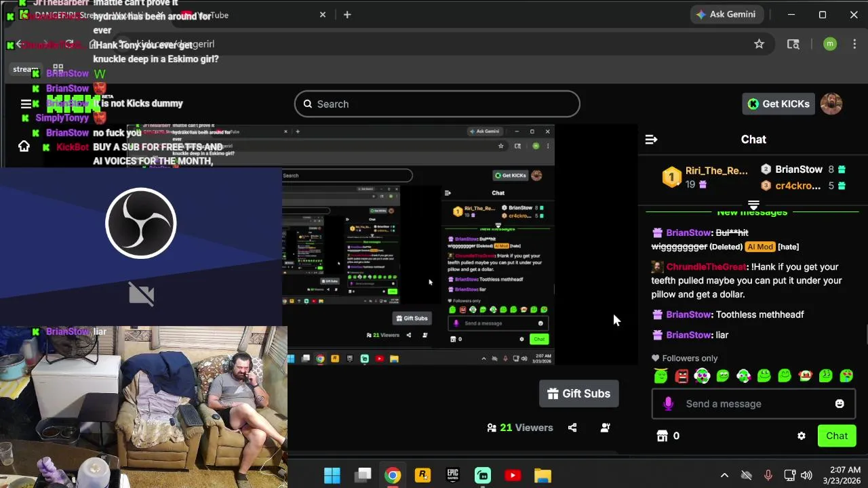Open Chrome profile 'm' avatar
Image resolution: width=868 pixels, height=488 pixels.
(x=830, y=44)
